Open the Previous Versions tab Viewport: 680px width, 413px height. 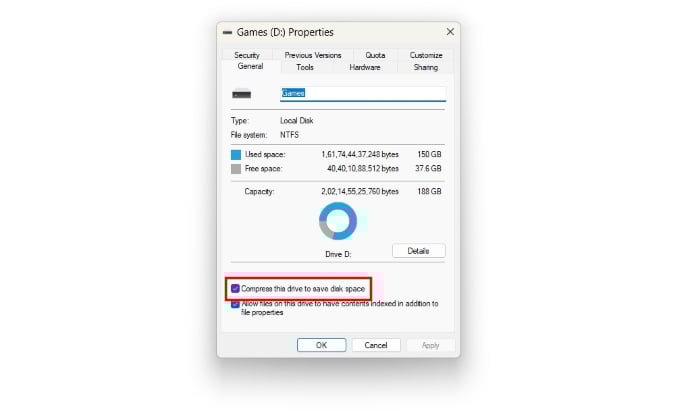point(313,55)
